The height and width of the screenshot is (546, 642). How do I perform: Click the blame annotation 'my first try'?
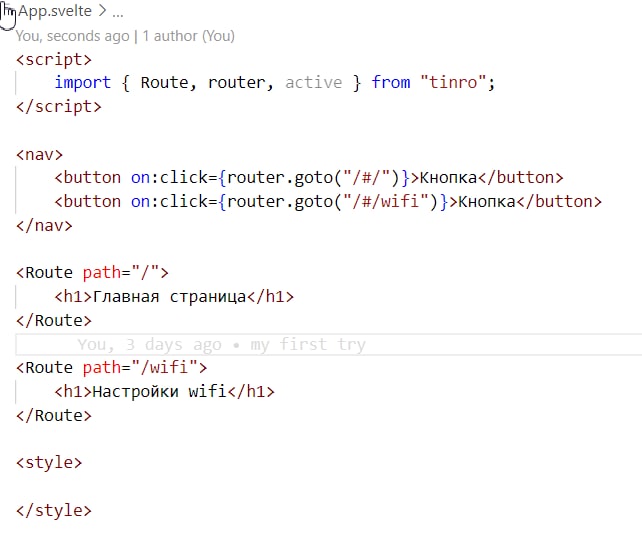click(x=308, y=345)
